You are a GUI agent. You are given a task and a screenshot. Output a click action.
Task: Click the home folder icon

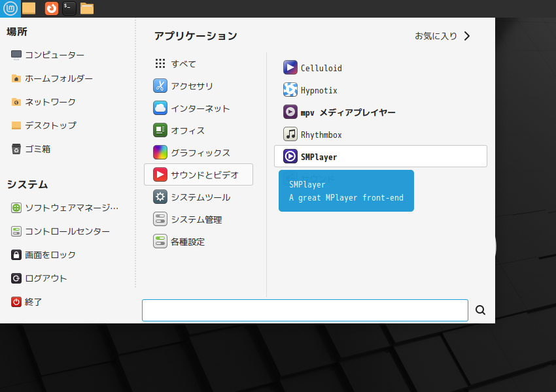click(16, 78)
